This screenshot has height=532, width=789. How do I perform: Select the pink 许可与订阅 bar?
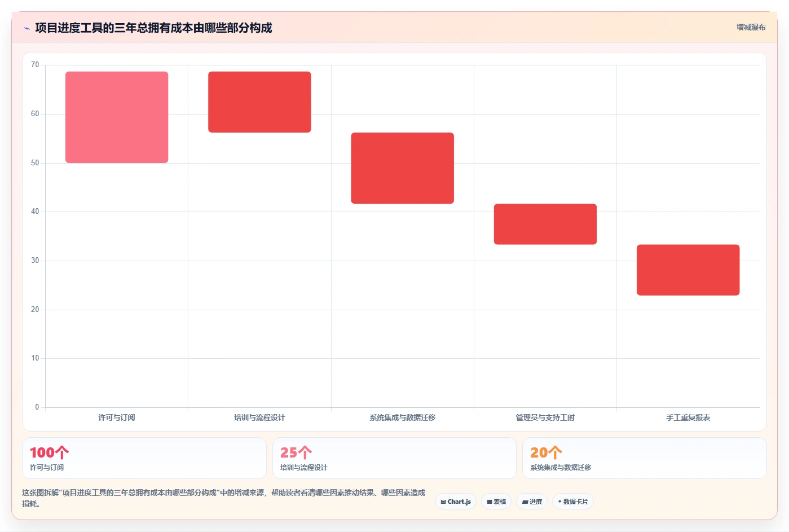117,117
